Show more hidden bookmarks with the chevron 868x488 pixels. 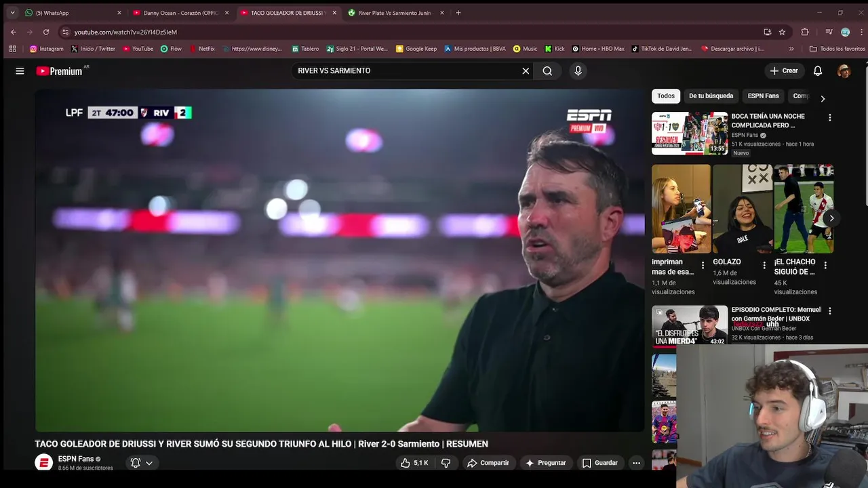coord(791,49)
